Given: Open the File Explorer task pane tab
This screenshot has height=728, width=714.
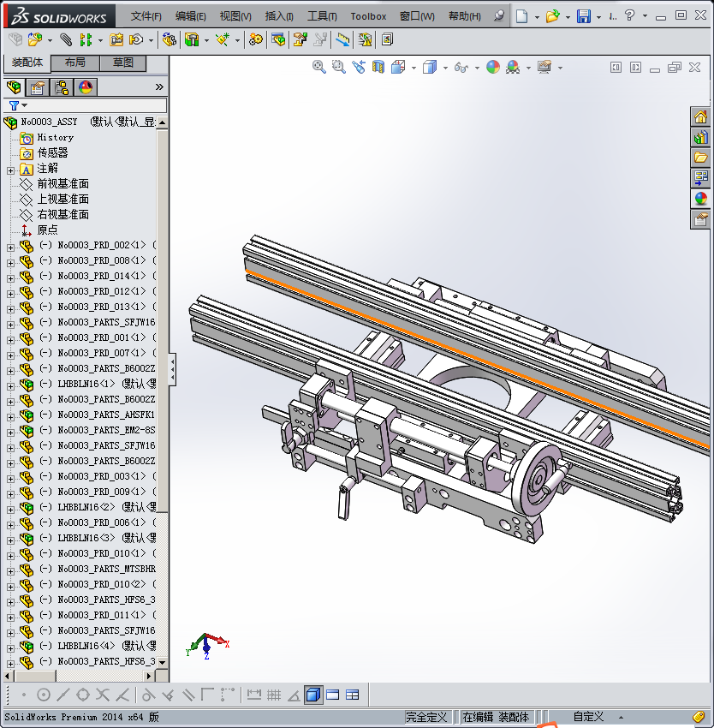Looking at the screenshot, I should (x=700, y=158).
